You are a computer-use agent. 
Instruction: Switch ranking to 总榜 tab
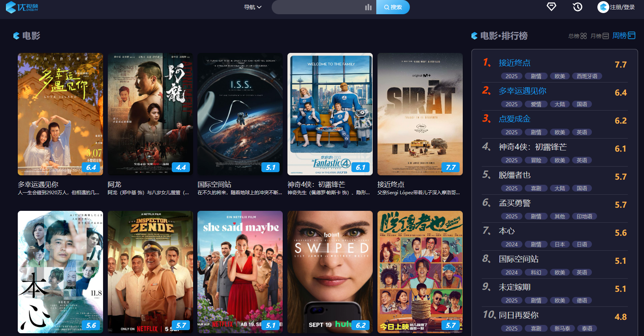[578, 36]
